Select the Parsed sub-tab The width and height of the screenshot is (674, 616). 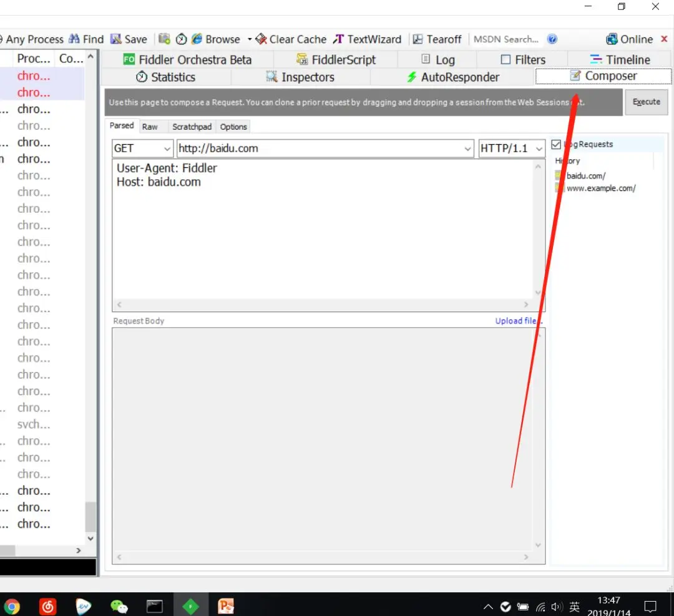click(122, 125)
